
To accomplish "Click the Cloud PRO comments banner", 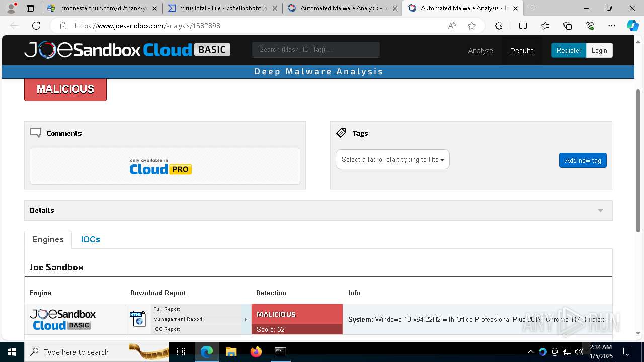I will coord(165,166).
